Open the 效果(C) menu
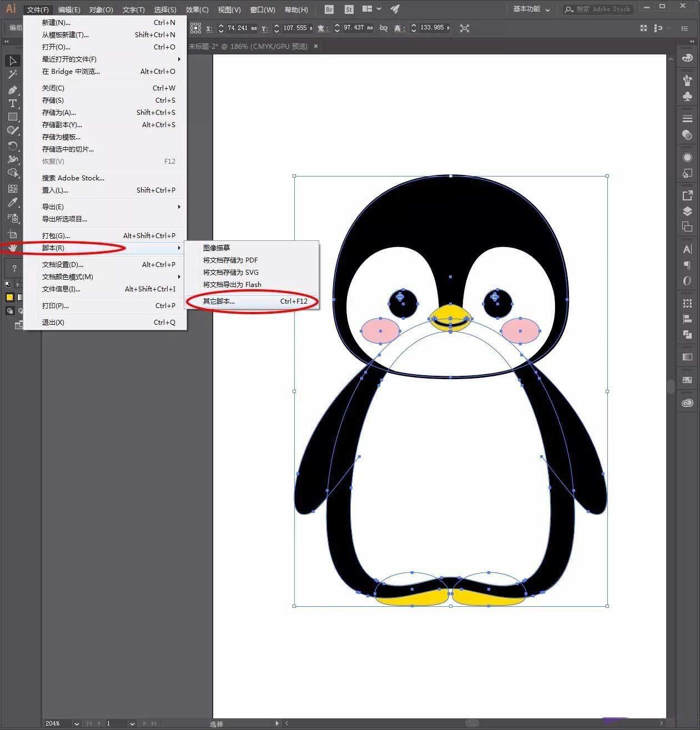 click(197, 9)
